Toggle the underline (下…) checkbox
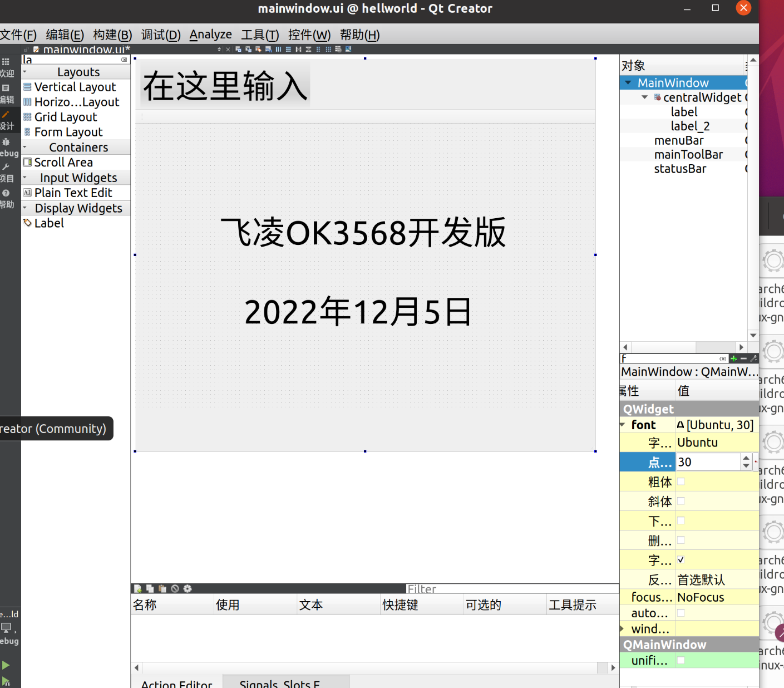 [681, 520]
